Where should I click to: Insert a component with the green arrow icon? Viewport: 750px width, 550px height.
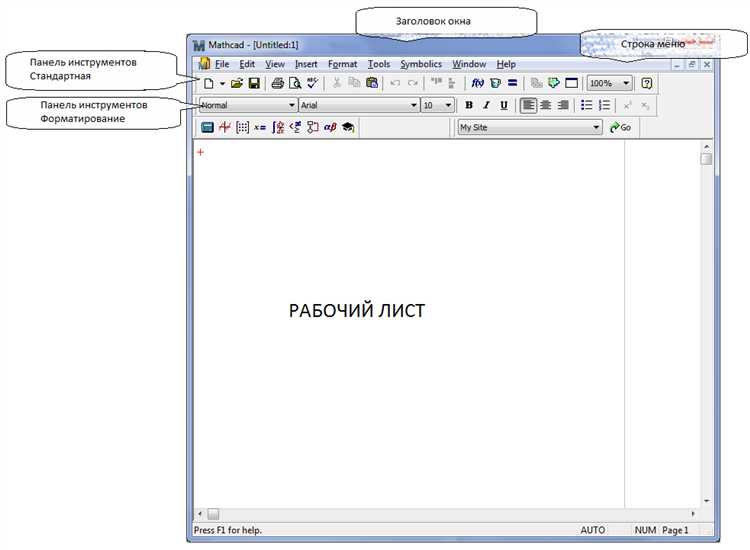pyautogui.click(x=554, y=83)
